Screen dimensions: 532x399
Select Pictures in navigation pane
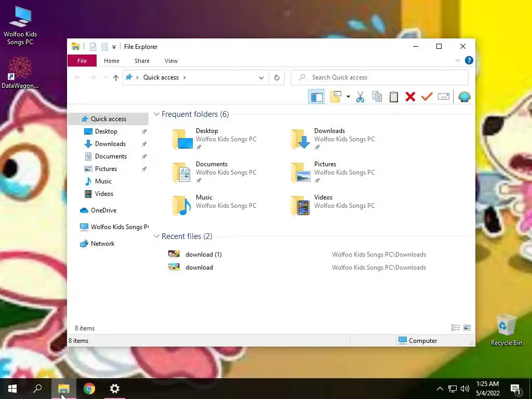coord(106,169)
